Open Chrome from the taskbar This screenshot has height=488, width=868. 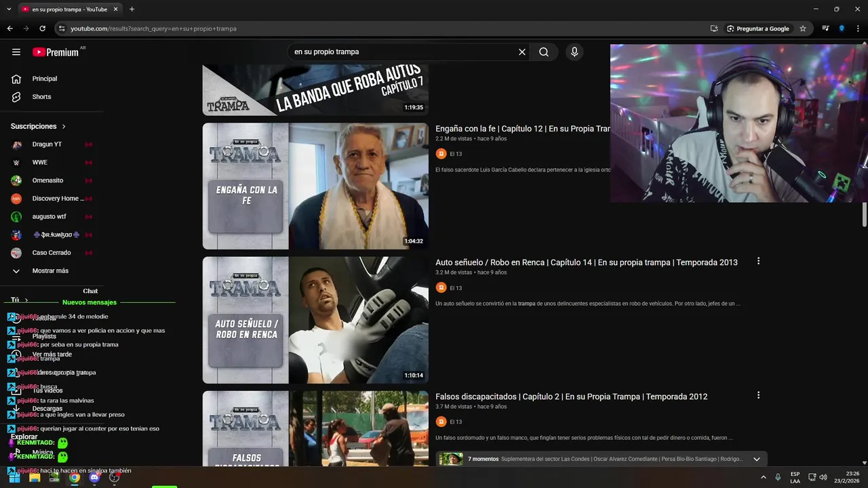[x=75, y=477]
